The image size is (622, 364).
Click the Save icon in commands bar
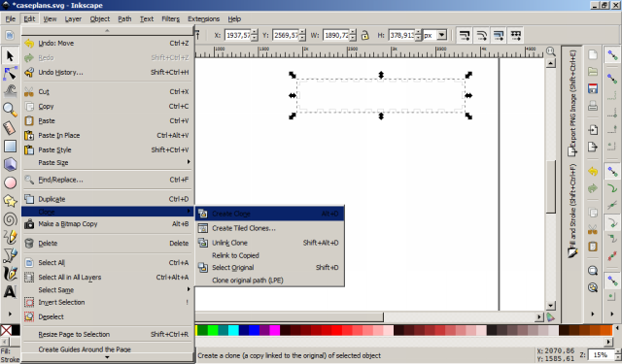[x=593, y=88]
